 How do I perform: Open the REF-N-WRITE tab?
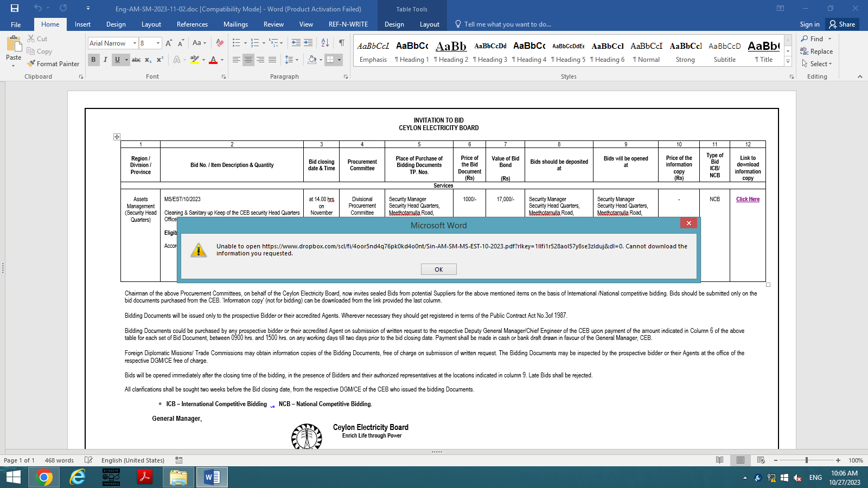[x=348, y=24]
